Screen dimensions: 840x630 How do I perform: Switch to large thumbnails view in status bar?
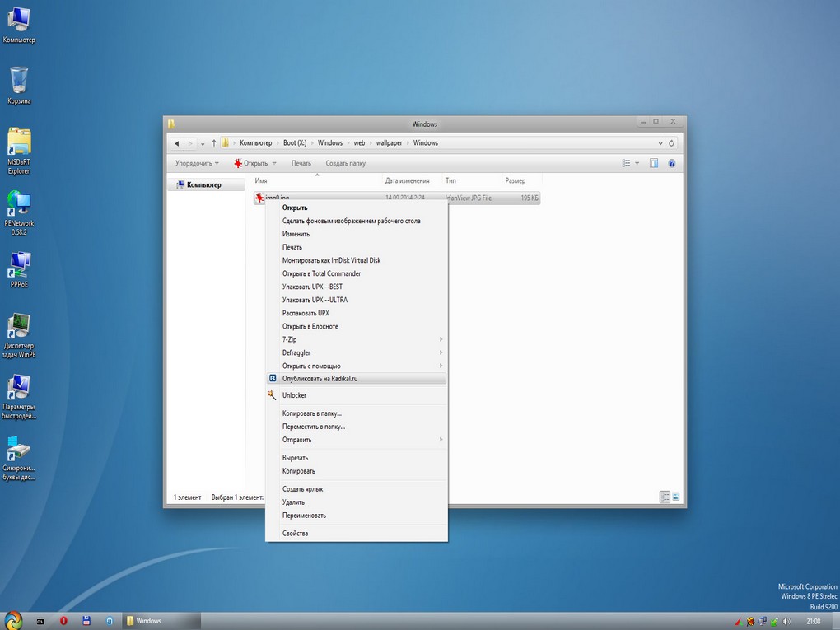pos(676,497)
